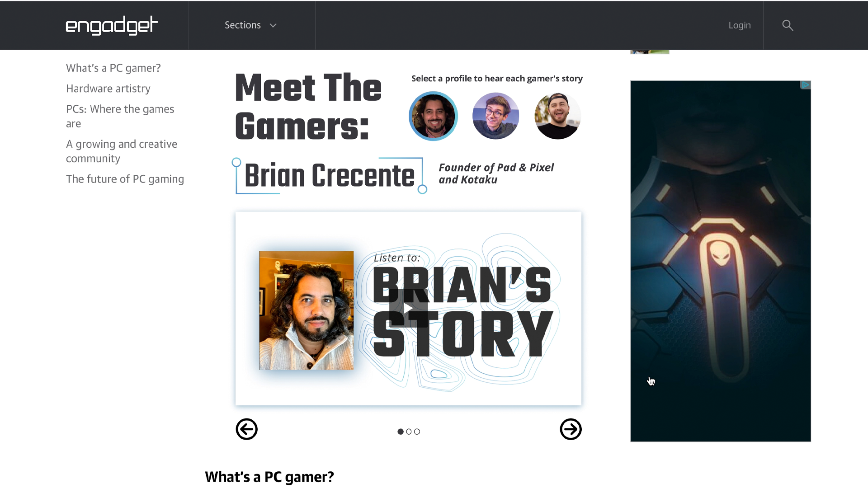Viewport: 868px width, 488px height.
Task: Select the glasses-wearing gamer's profile avatar
Action: (x=495, y=116)
